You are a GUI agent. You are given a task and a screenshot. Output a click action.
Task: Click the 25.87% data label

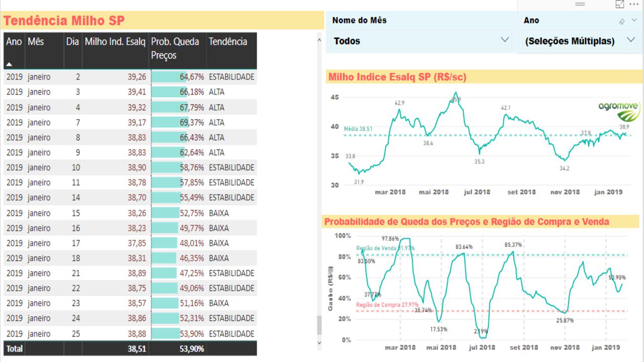(565, 320)
